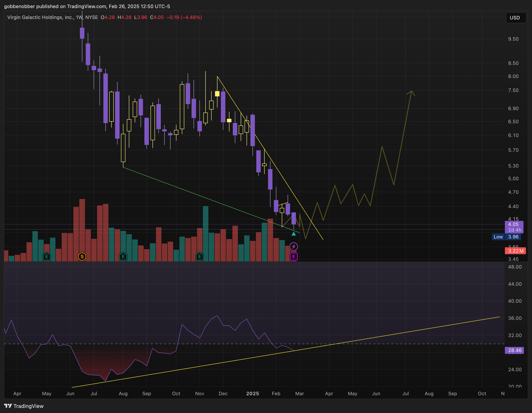Click the 9.50 price axis label
The height and width of the screenshot is (413, 532).
pyautogui.click(x=513, y=39)
